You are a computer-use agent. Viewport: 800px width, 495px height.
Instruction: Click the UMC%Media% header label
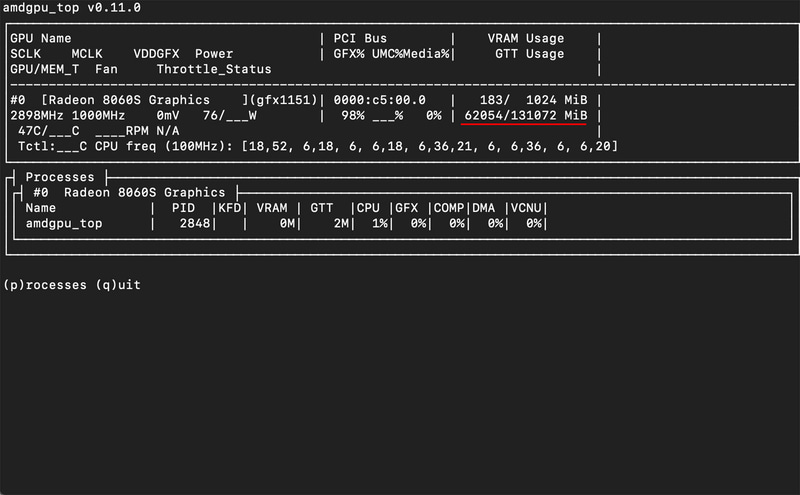[x=411, y=54]
